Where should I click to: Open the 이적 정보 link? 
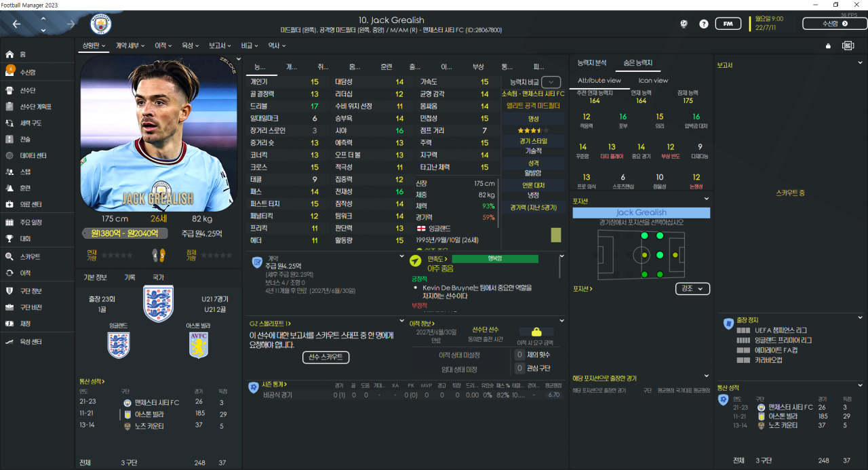tap(422, 324)
